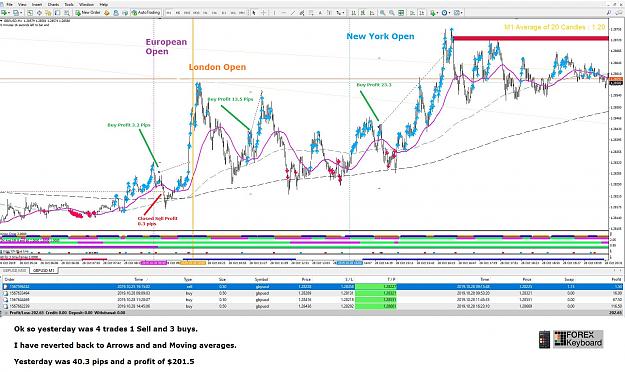The width and height of the screenshot is (625, 372).
Task: Open the Charts menu
Action: point(53,4)
